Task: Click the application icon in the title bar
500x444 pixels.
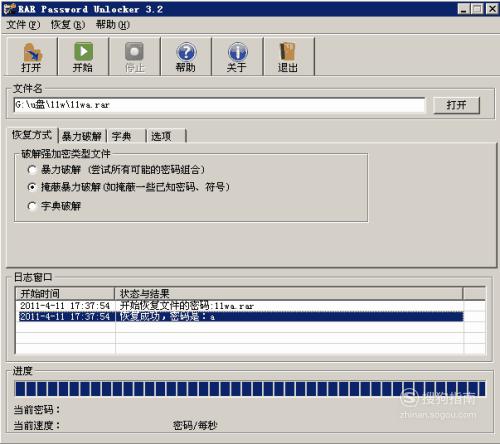Action: [x=9, y=9]
